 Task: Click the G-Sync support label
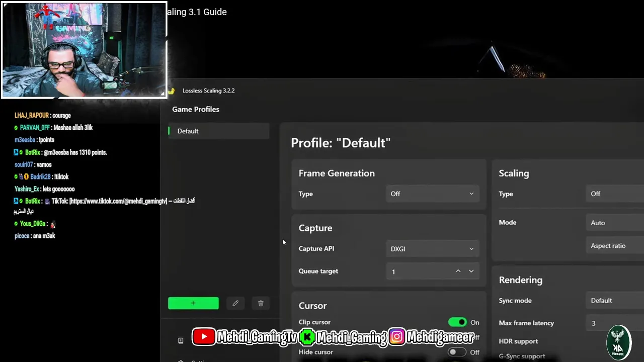(x=522, y=356)
